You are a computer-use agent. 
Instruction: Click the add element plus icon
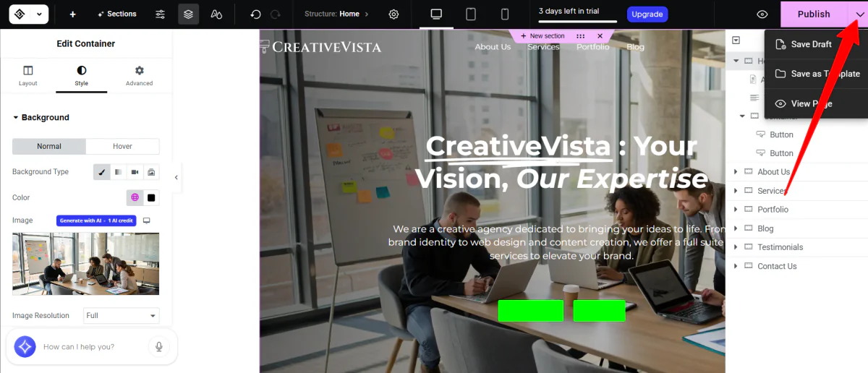pyautogui.click(x=72, y=14)
